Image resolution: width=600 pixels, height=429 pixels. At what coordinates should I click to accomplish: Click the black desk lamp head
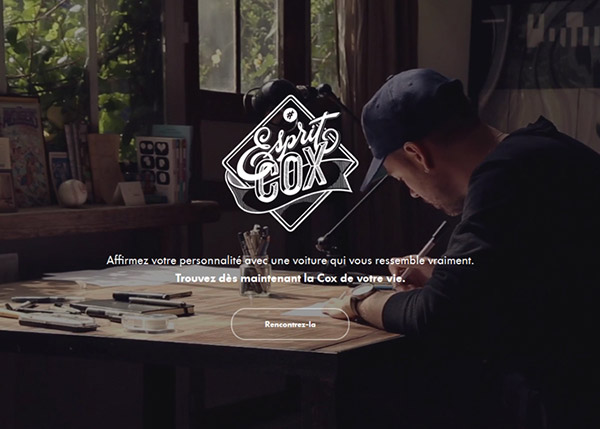[274, 94]
